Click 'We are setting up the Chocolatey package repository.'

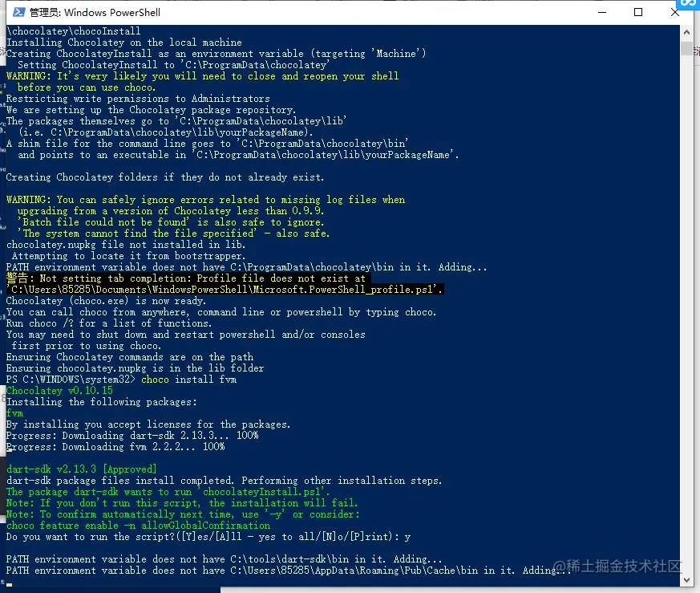151,110
